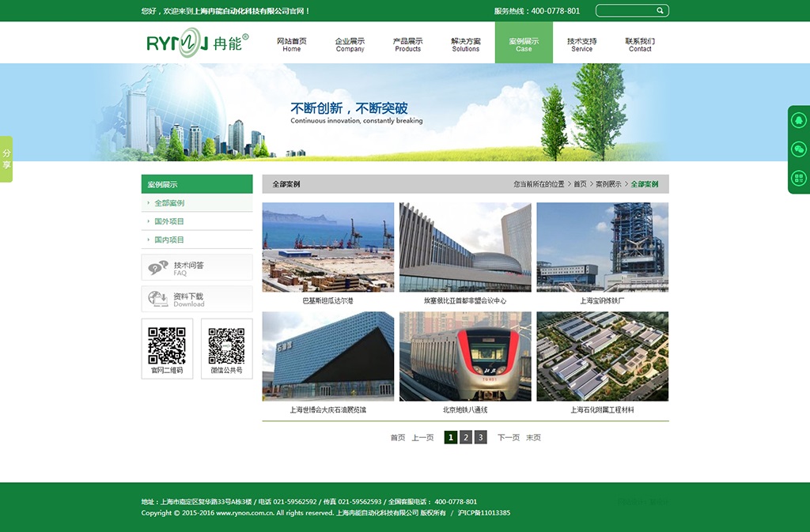Open 产品展示 Products menu

pos(407,44)
